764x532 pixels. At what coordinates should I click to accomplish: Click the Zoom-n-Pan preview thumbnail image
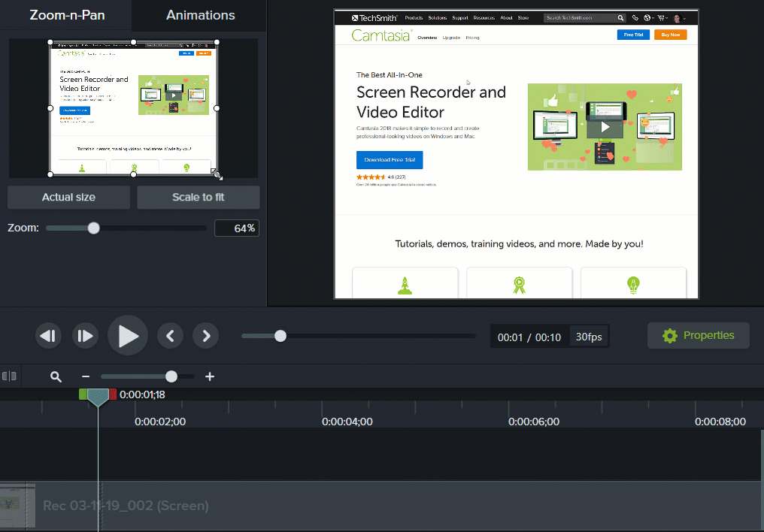pyautogui.click(x=134, y=108)
